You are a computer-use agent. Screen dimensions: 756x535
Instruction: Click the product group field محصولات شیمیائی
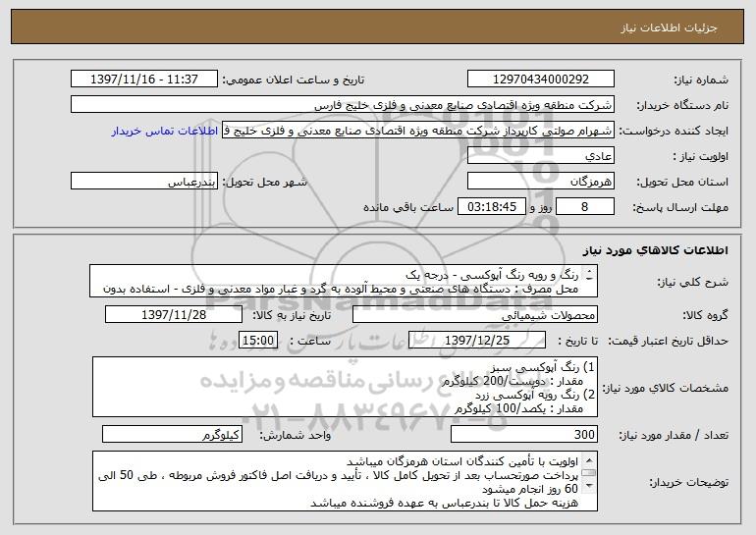(x=475, y=315)
